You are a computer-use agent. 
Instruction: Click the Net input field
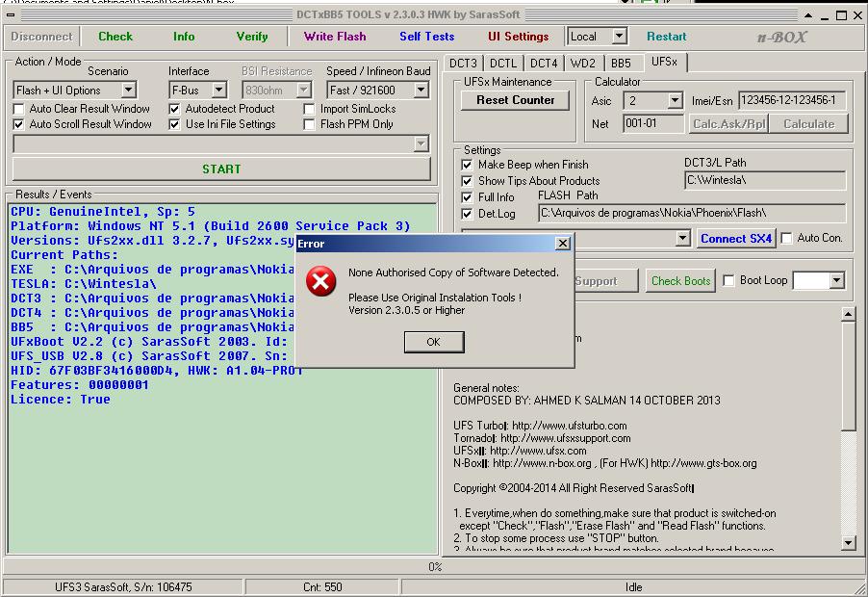(652, 123)
